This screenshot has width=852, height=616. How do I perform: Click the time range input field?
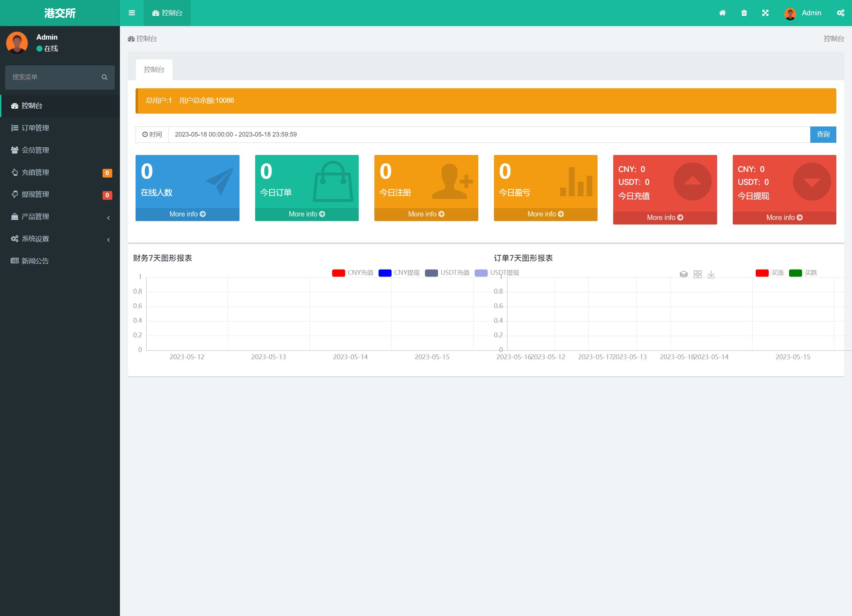[489, 134]
